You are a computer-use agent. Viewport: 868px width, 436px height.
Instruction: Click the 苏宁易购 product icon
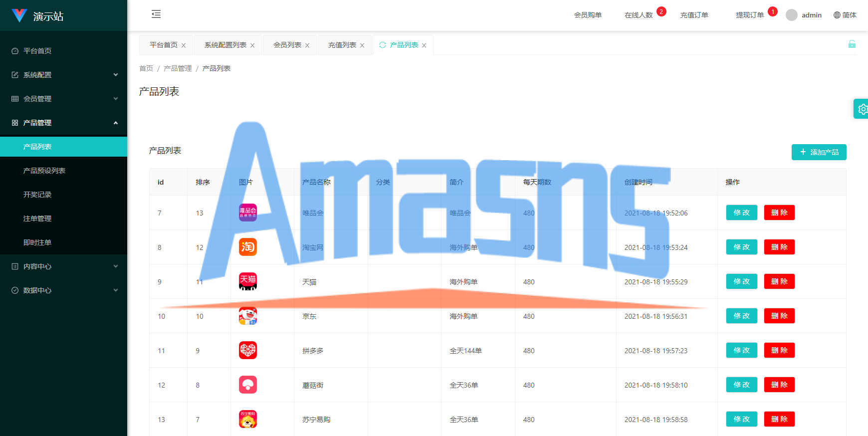pos(248,419)
